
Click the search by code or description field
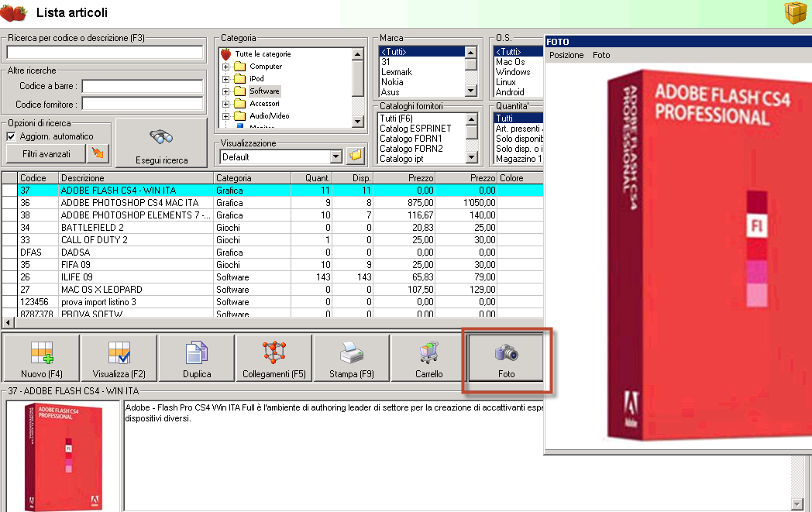105,53
